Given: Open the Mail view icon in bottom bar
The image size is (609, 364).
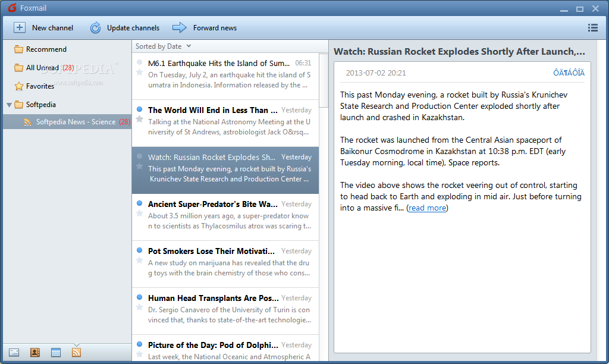Looking at the screenshot, I should pos(14,352).
